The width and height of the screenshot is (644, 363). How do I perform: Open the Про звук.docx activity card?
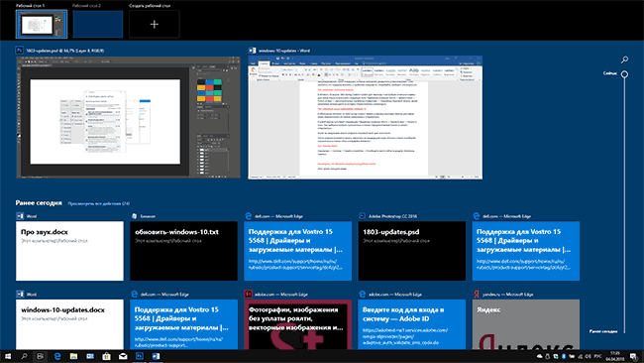[x=69, y=251]
